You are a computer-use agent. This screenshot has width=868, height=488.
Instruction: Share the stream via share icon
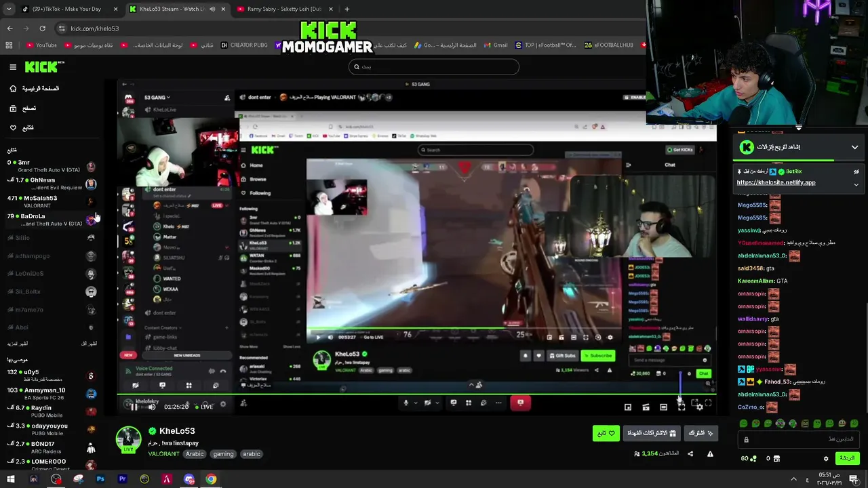click(x=690, y=454)
